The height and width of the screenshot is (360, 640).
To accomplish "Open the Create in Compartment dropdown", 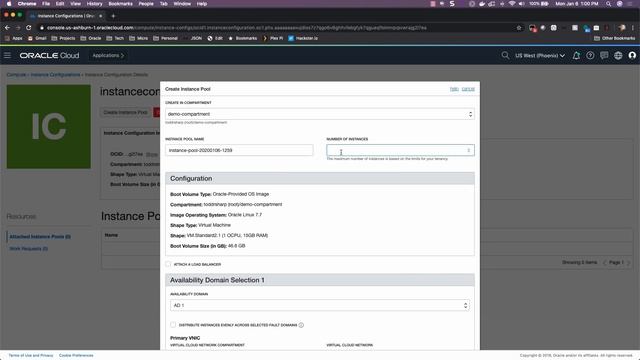I will (x=320, y=114).
